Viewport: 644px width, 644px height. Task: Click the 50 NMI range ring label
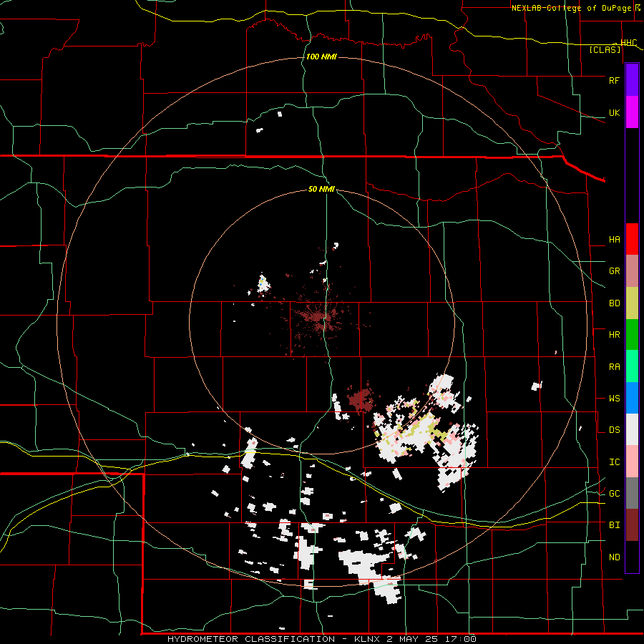(x=321, y=189)
